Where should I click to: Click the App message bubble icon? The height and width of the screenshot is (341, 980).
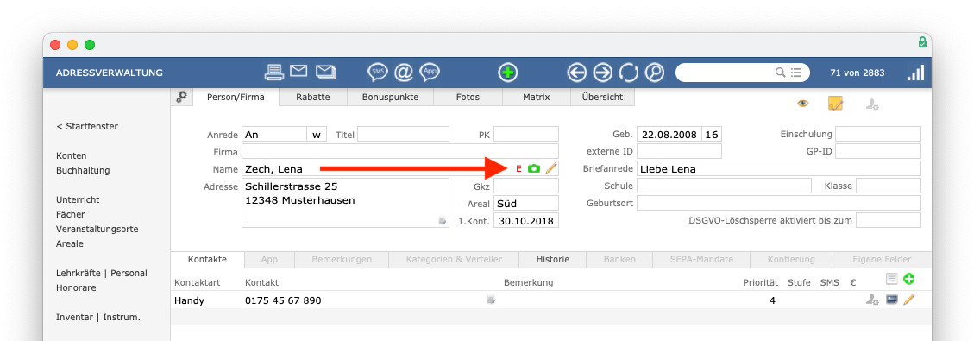(430, 73)
